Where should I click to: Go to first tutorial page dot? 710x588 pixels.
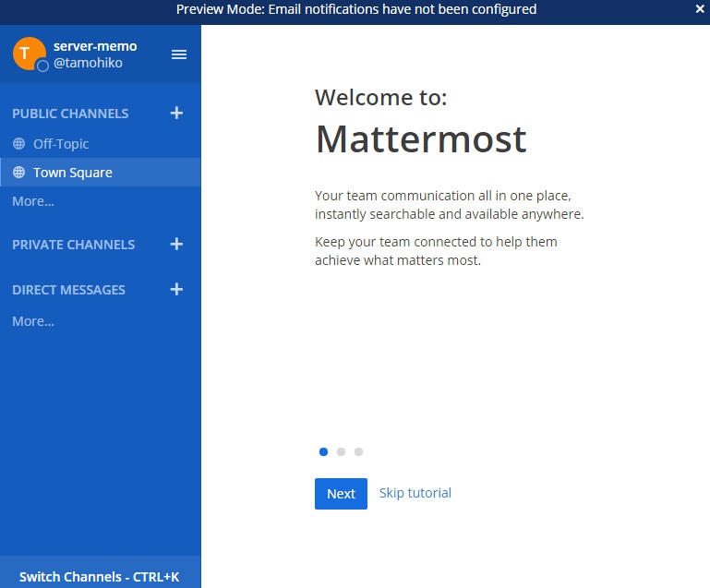pyautogui.click(x=323, y=451)
